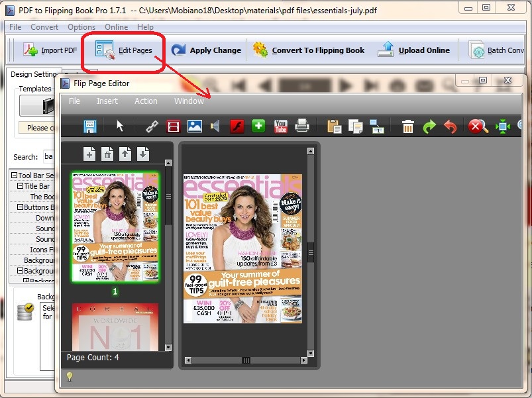Click Batch Convert button

[497, 50]
